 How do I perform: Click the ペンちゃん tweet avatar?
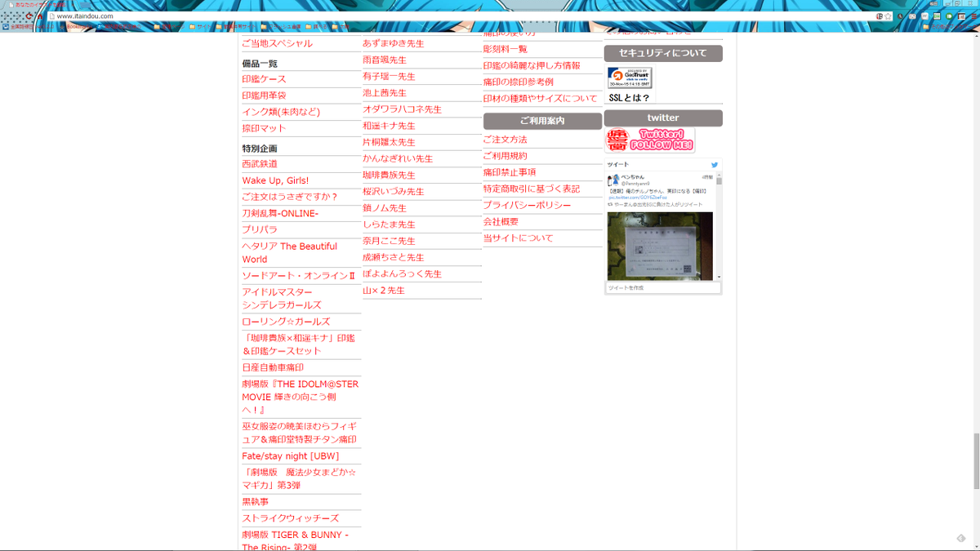[x=613, y=180]
